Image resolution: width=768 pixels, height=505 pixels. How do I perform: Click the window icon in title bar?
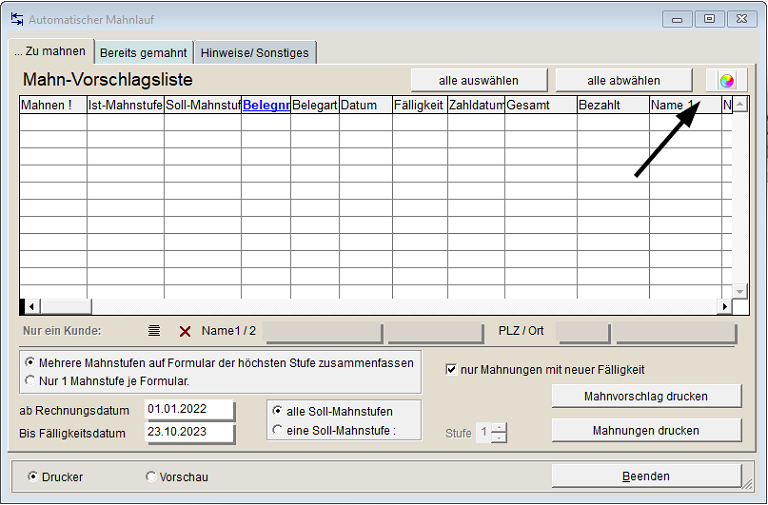point(17,19)
